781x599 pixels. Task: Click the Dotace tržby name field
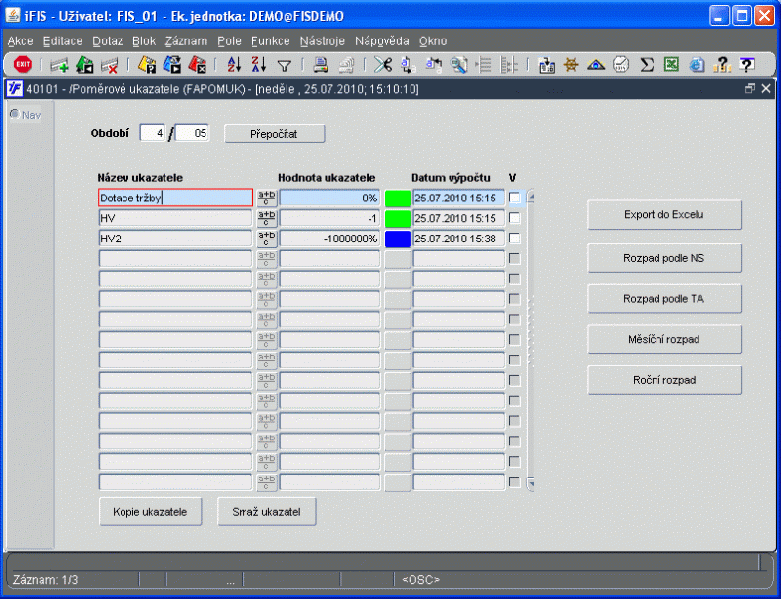pyautogui.click(x=175, y=198)
